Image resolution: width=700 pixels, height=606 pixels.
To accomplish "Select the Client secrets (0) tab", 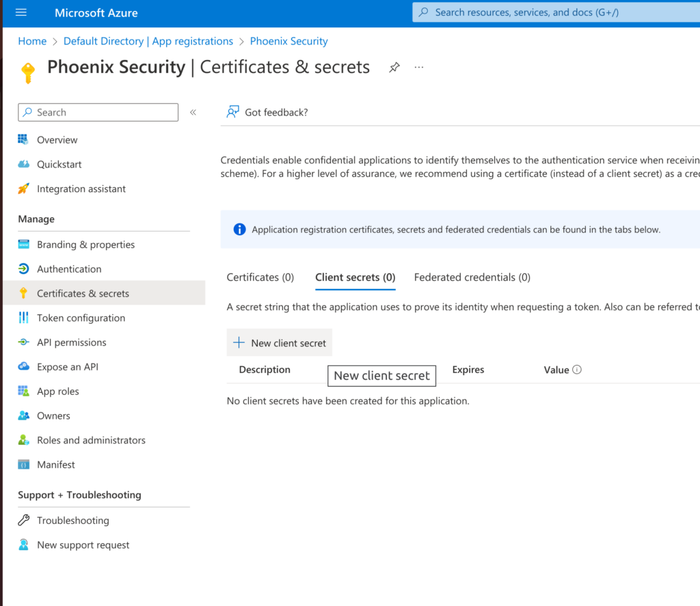I will pyautogui.click(x=355, y=277).
